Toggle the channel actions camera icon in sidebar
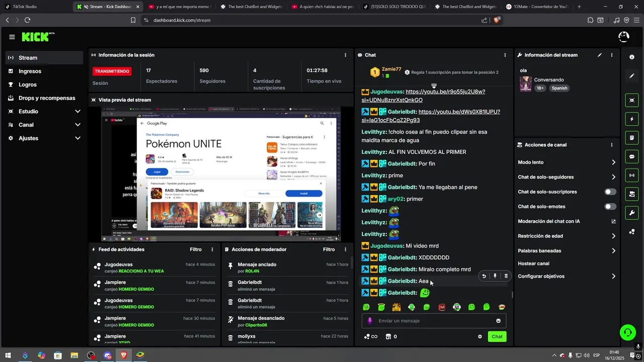The height and width of the screenshot is (362, 644). (632, 194)
